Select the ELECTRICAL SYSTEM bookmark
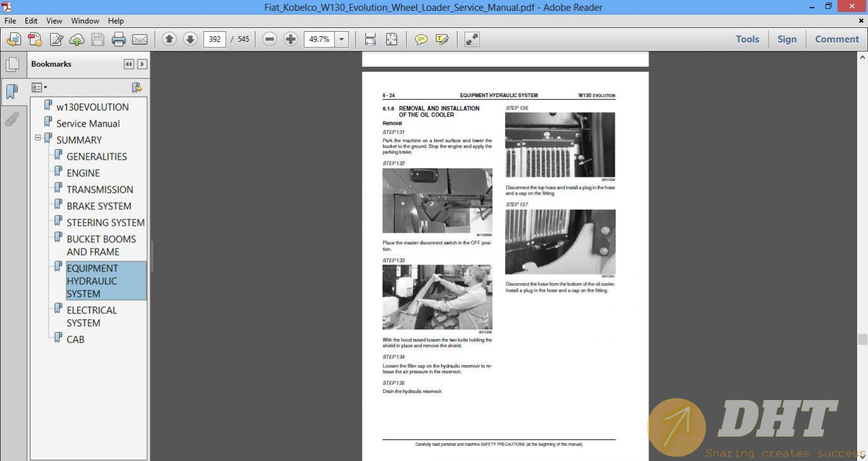Viewport: 868px width, 461px height. coord(92,317)
